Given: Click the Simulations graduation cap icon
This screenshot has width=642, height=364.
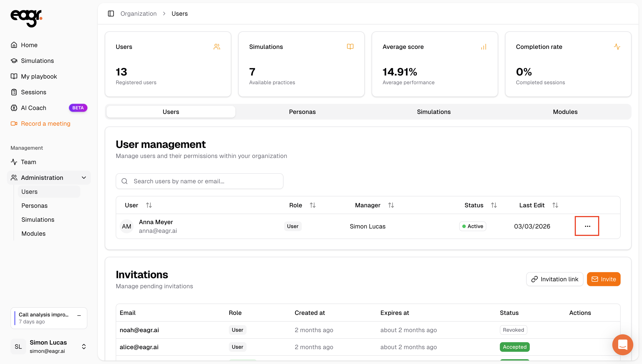Looking at the screenshot, I should pyautogui.click(x=14, y=61).
